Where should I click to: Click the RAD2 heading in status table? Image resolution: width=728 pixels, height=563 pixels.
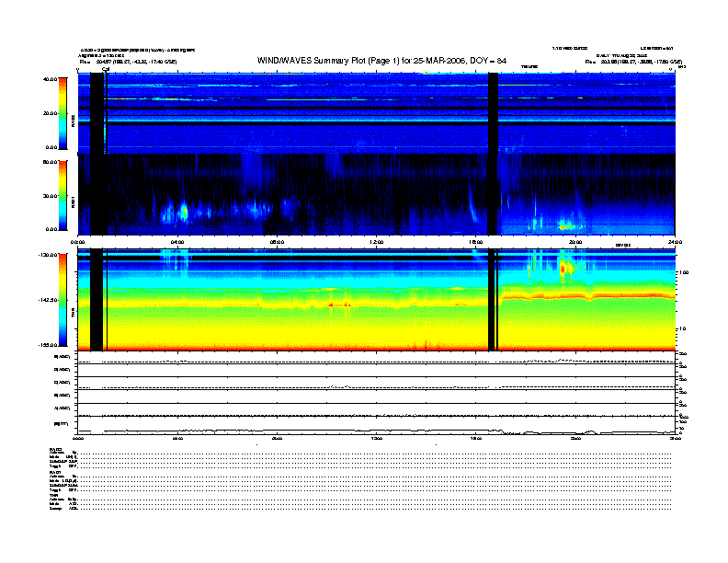pos(55,449)
